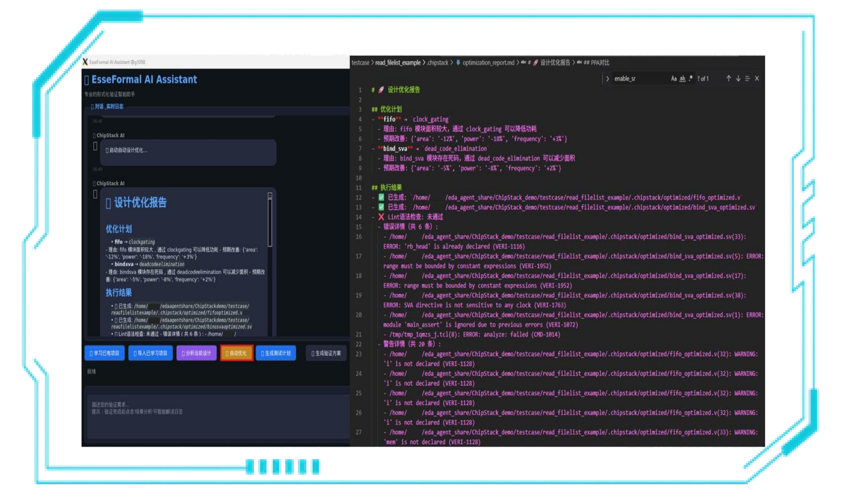
Task: Click the 就绪 status text
Action: [x=91, y=371]
